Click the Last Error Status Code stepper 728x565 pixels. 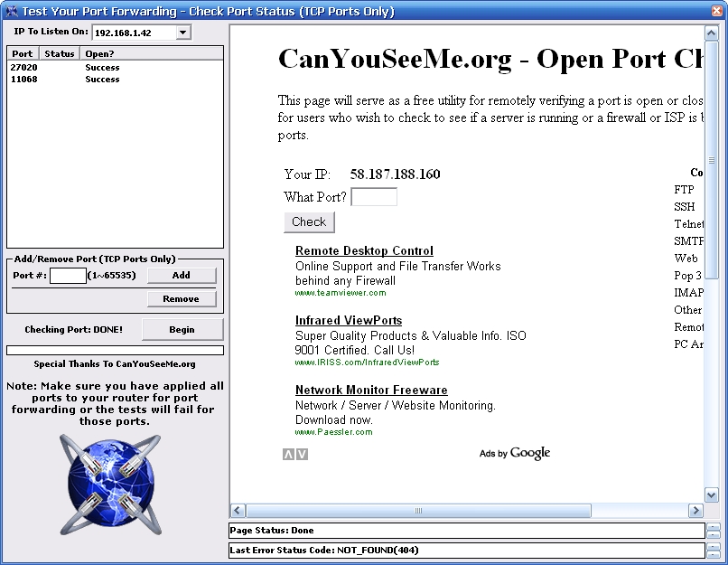tap(714, 551)
